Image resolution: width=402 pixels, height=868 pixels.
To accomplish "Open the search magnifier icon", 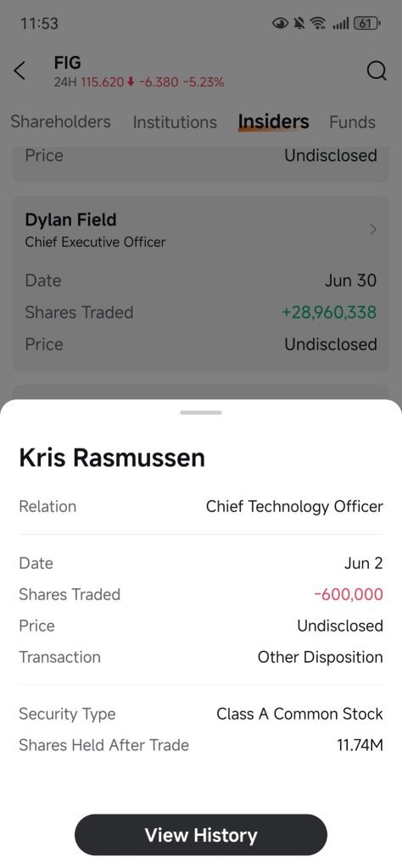I will (377, 71).
